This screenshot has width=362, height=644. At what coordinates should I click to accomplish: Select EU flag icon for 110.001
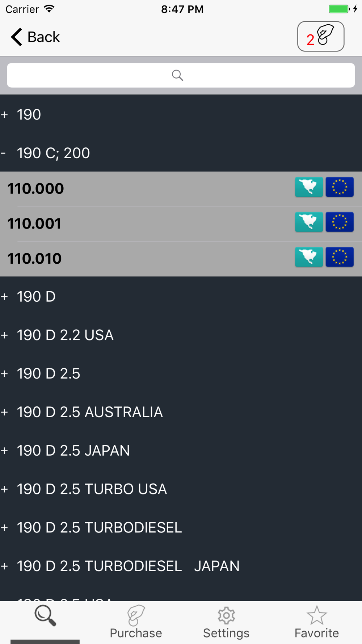340,222
